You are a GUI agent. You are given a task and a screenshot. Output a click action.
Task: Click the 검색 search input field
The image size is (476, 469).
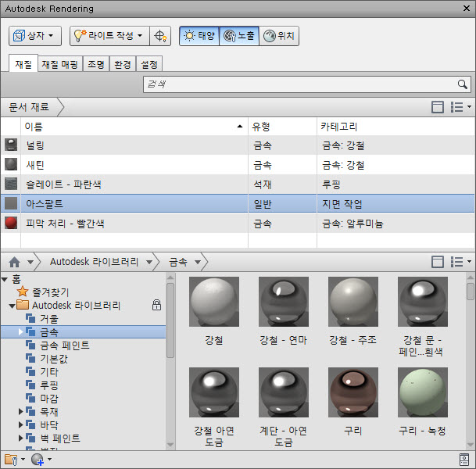307,84
